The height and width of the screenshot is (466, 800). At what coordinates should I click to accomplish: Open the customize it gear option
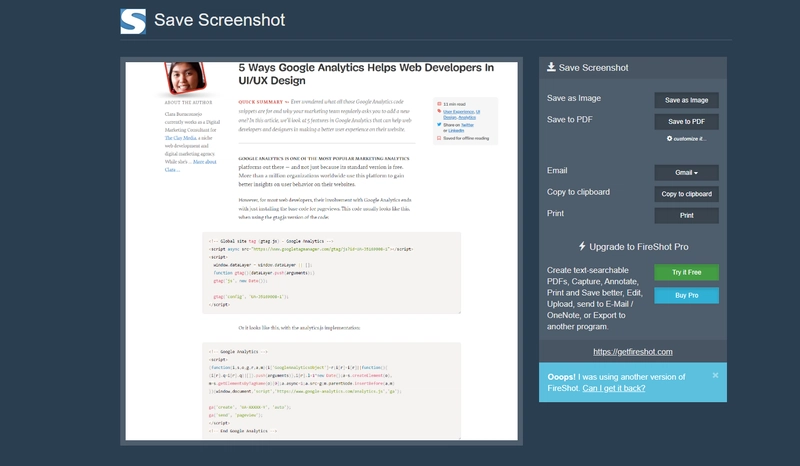[686, 138]
